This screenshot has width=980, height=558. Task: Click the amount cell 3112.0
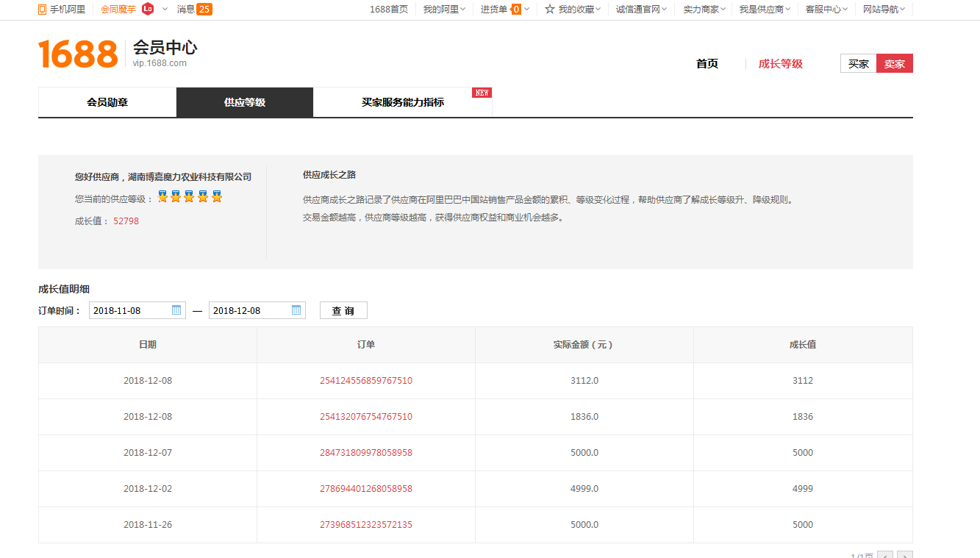[x=584, y=381]
